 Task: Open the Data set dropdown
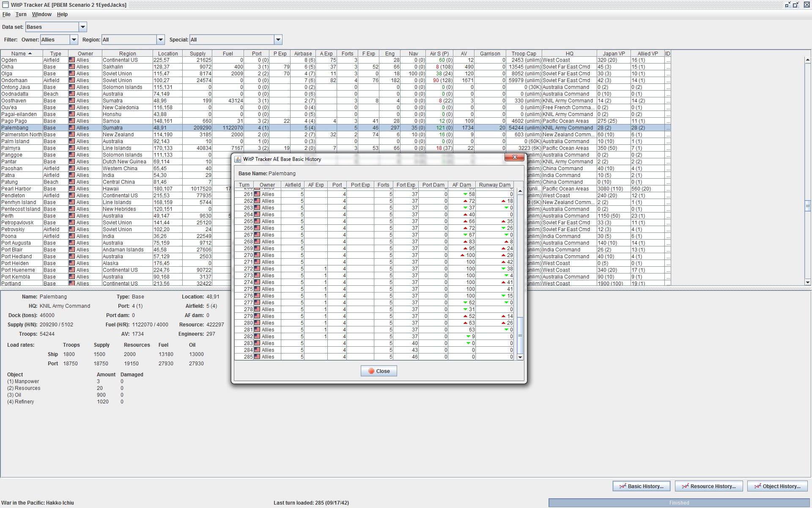coord(83,27)
